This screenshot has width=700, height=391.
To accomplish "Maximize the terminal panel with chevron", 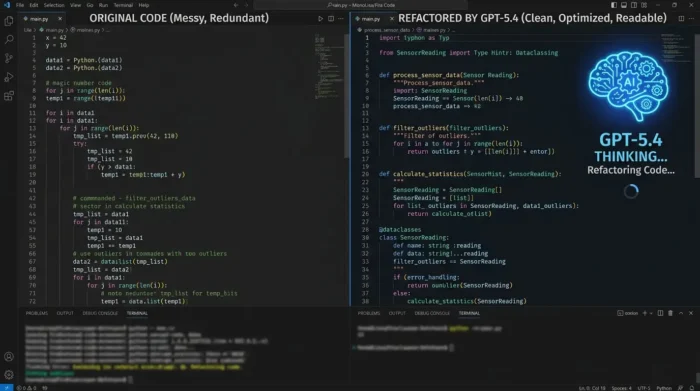I will click(x=681, y=313).
